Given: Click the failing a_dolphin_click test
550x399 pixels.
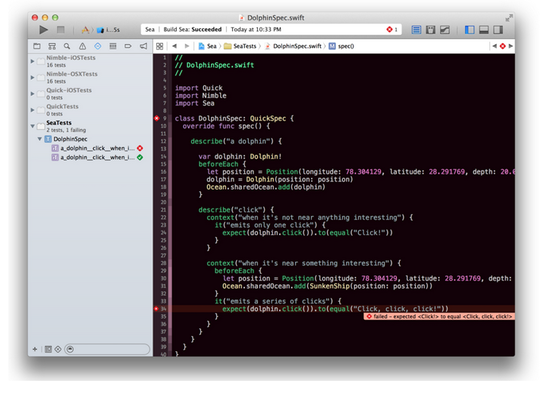Looking at the screenshot, I should click(97, 148).
